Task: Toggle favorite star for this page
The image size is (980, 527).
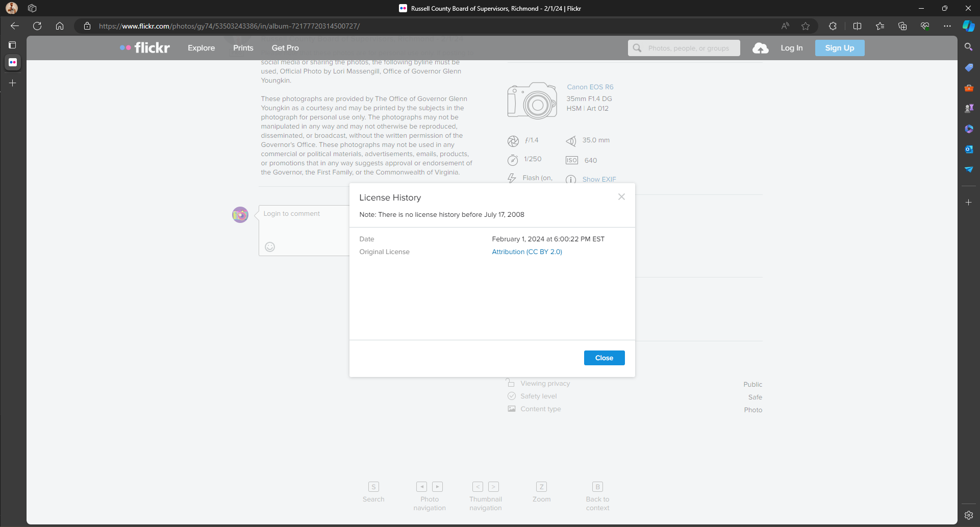Action: click(x=806, y=26)
